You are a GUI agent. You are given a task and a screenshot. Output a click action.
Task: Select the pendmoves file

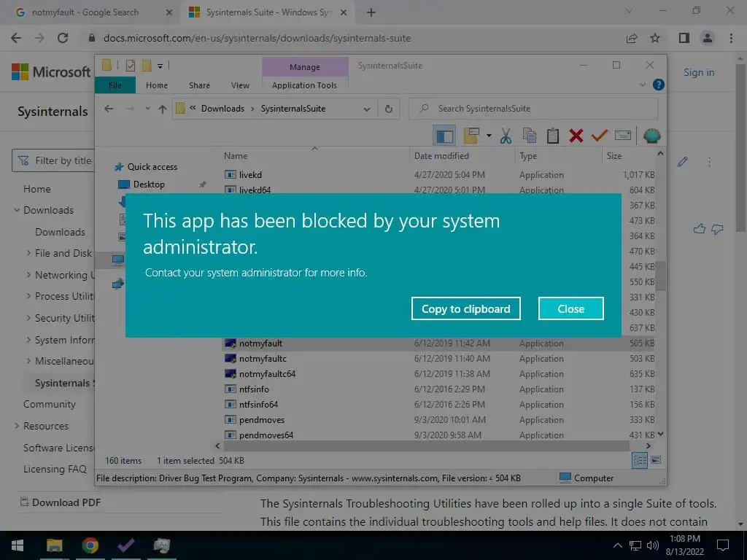point(262,419)
